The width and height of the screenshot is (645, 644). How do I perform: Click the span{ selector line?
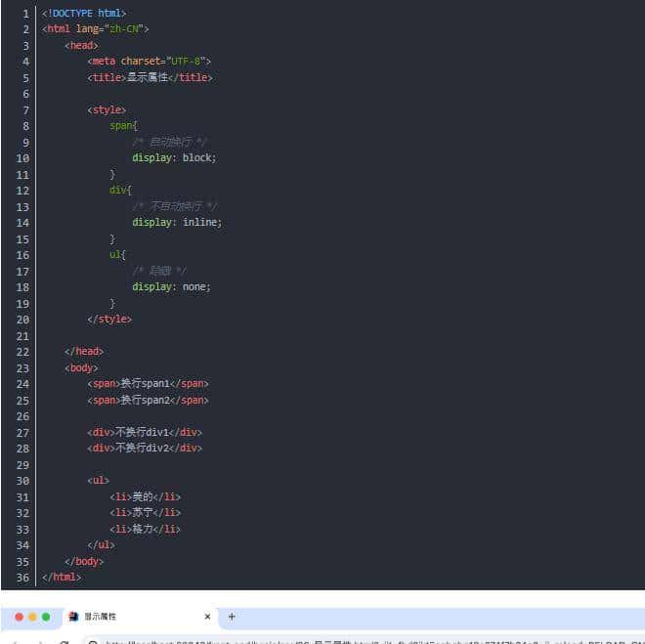pos(123,125)
